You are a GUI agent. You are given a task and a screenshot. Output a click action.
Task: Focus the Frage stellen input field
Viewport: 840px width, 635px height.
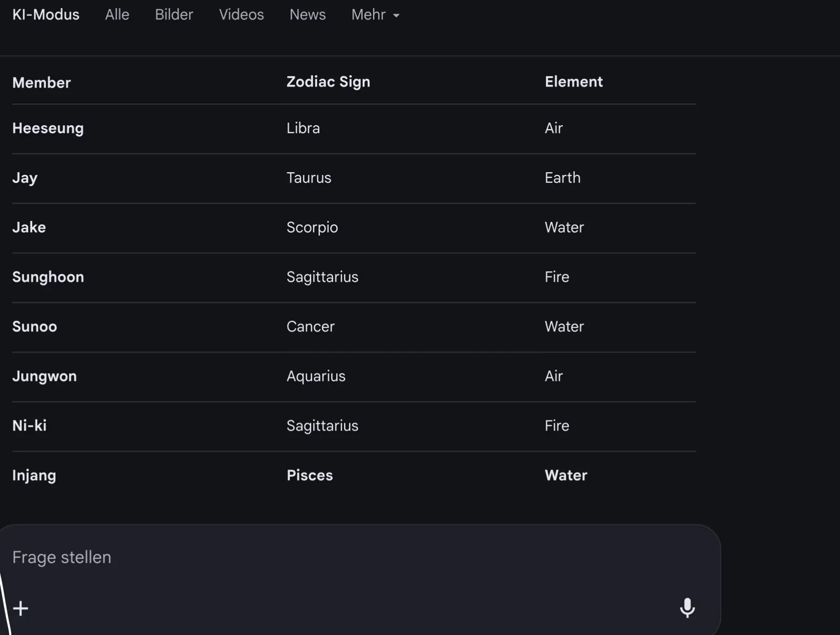[319, 558]
